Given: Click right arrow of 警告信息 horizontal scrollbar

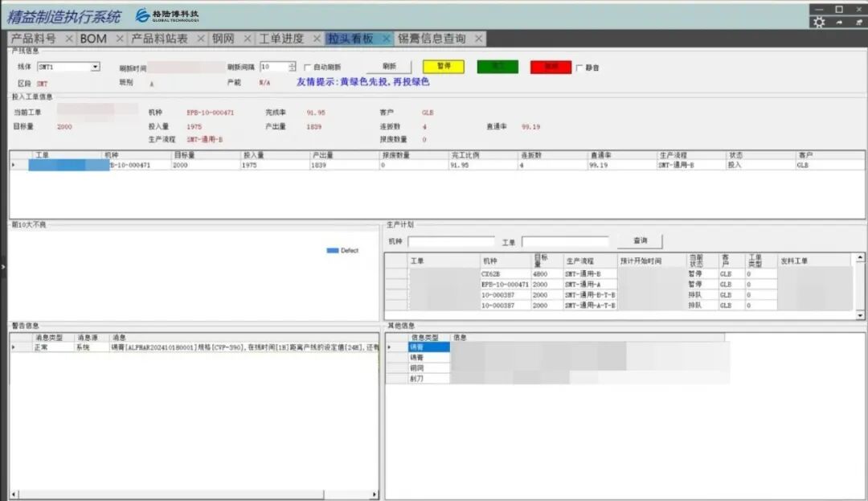Looking at the screenshot, I should coord(375,494).
